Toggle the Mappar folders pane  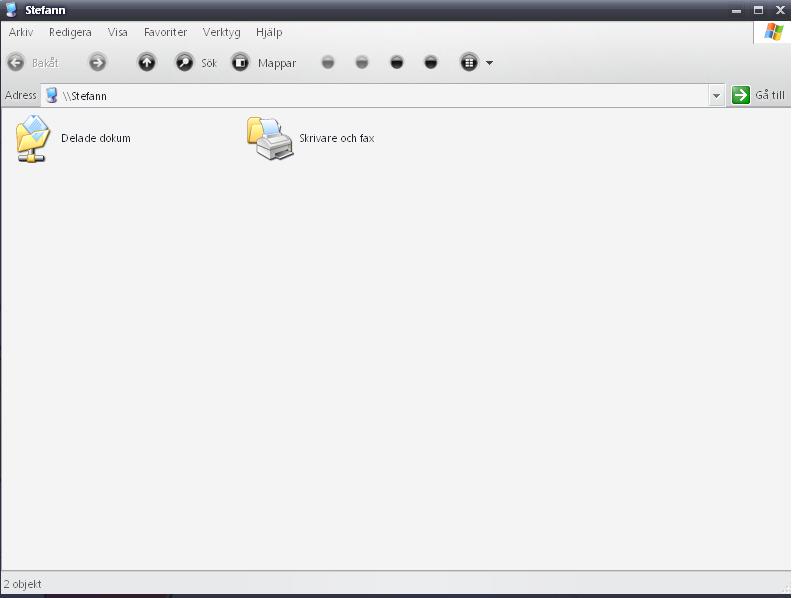point(263,63)
